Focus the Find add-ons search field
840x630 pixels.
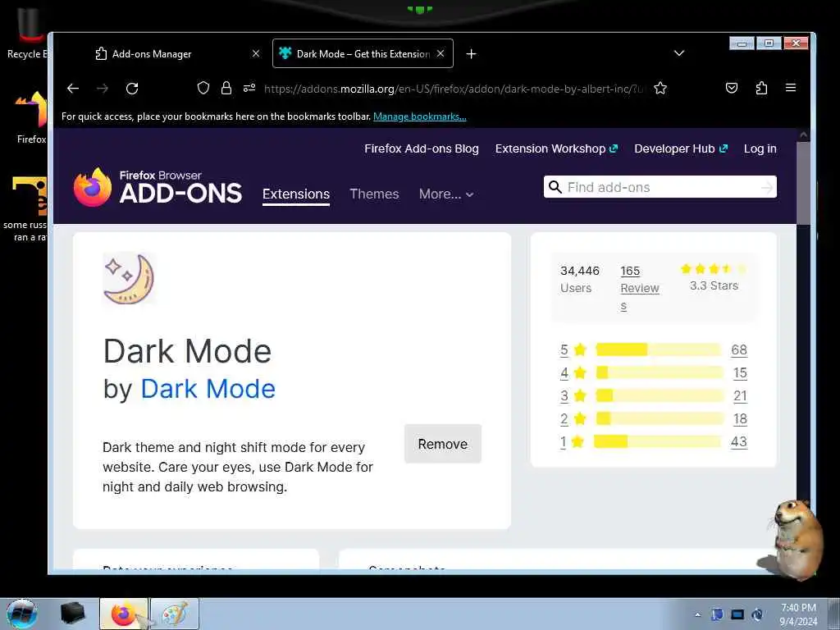[x=660, y=187]
